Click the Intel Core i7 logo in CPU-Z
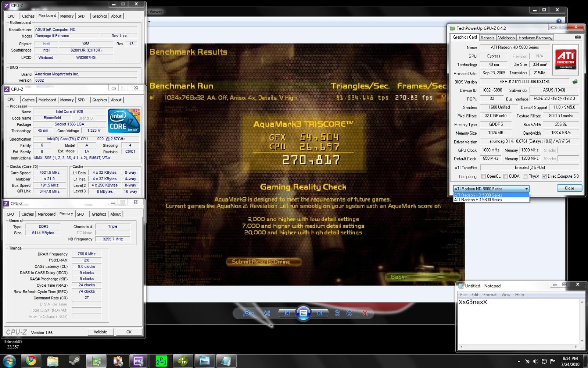This screenshot has height=368, width=588. click(124, 121)
